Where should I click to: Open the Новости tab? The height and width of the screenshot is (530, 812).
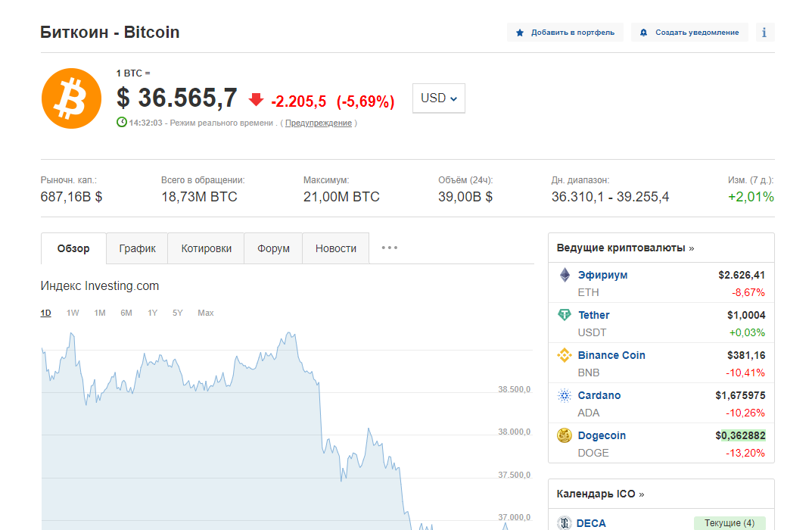pos(335,248)
